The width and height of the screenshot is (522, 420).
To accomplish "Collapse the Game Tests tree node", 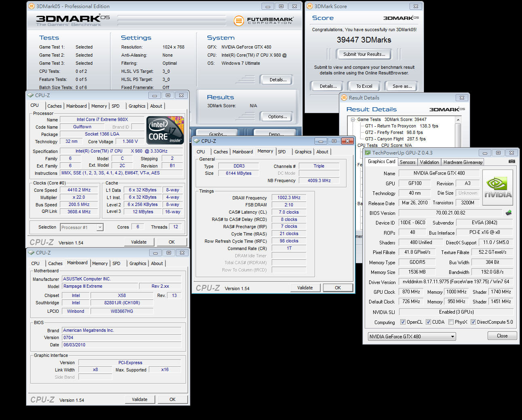I will 353,120.
